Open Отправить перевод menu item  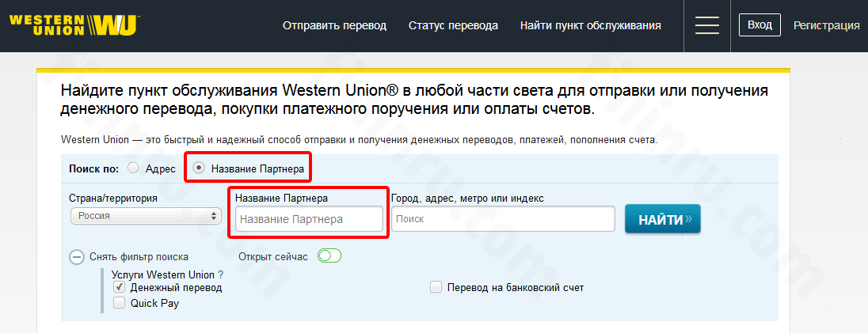tap(334, 25)
